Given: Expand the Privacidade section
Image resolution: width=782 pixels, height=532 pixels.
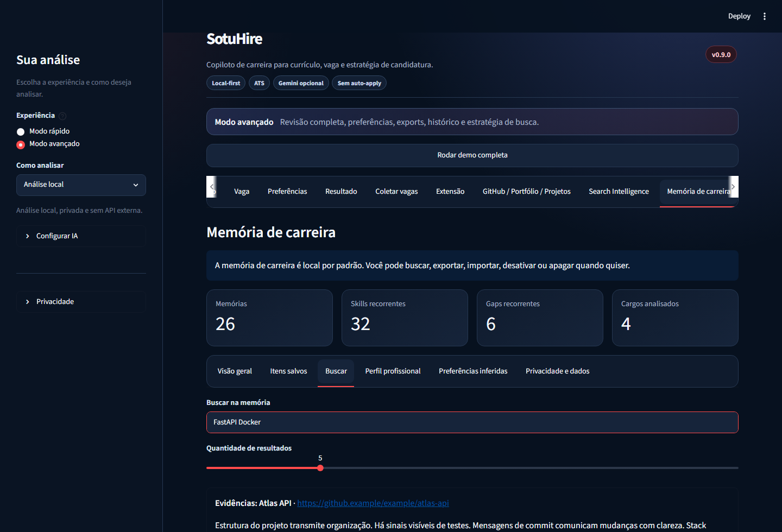Looking at the screenshot, I should [81, 302].
